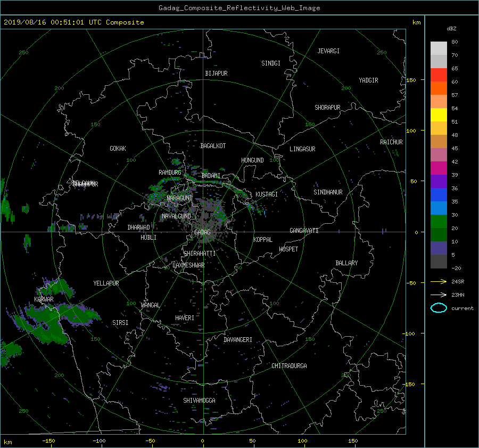Click the BIJAPUR city label
Image resolution: width=479 pixels, height=448 pixels.
[216, 74]
